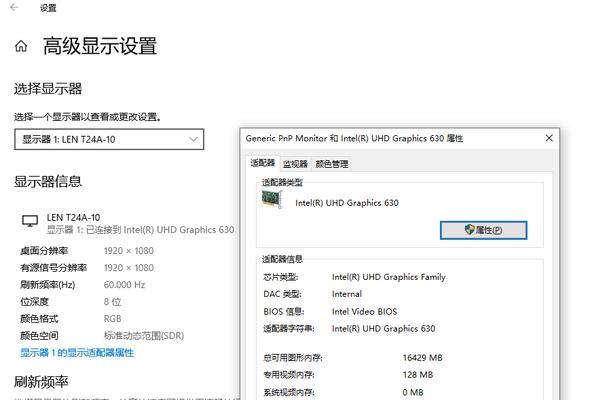Click the 60.000 Hz refresh value
The height and width of the screenshot is (400, 613).
[124, 285]
